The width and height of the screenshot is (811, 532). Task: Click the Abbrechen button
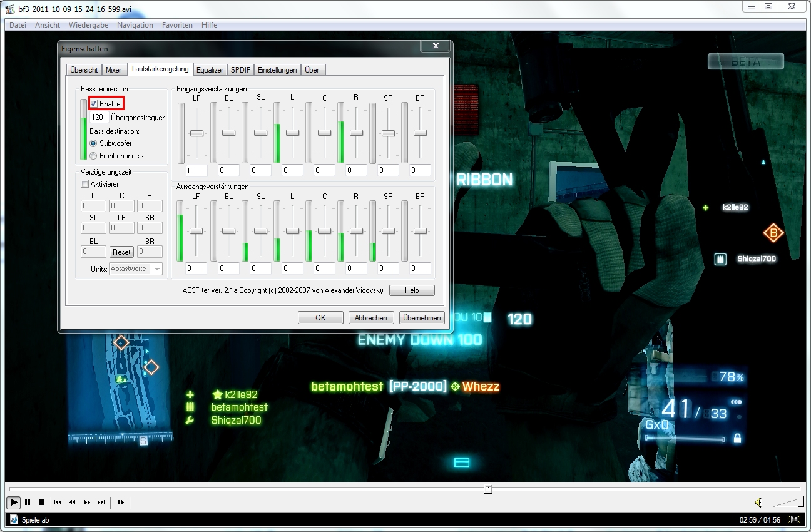[x=371, y=318]
